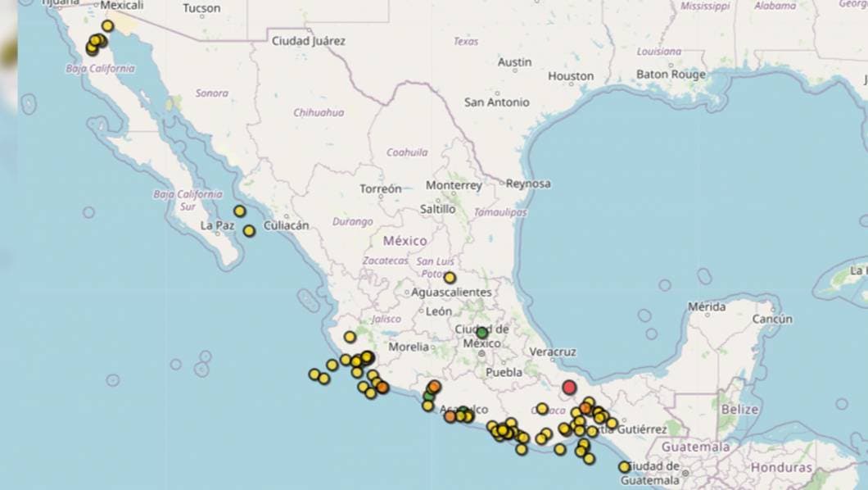The width and height of the screenshot is (868, 490).
Task: Click the orange marker left of Acapulco label
Action: [450, 416]
